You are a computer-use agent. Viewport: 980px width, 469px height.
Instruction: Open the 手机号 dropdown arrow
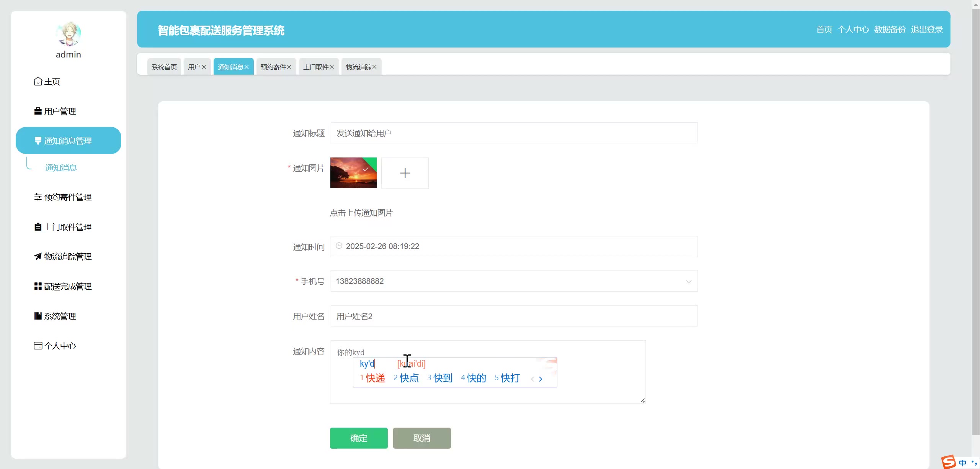688,282
